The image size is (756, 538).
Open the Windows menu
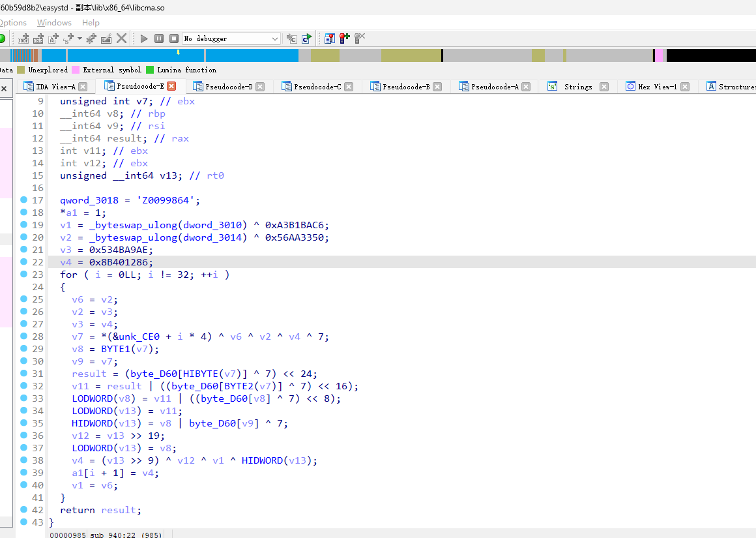pos(54,22)
